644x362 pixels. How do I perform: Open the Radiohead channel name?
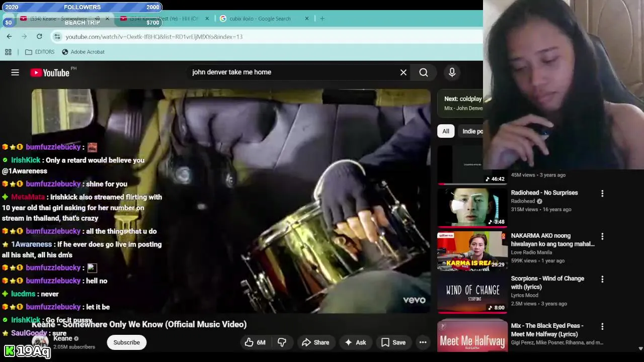click(523, 201)
